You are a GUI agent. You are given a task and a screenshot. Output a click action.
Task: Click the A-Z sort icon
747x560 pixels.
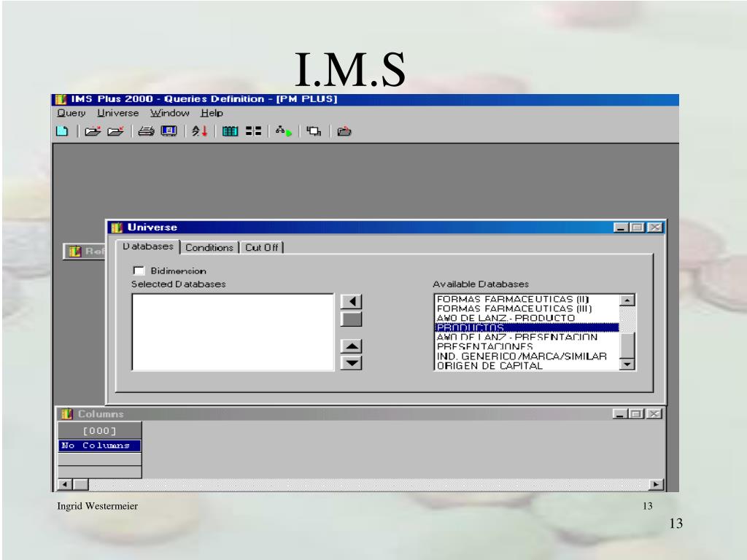click(200, 131)
